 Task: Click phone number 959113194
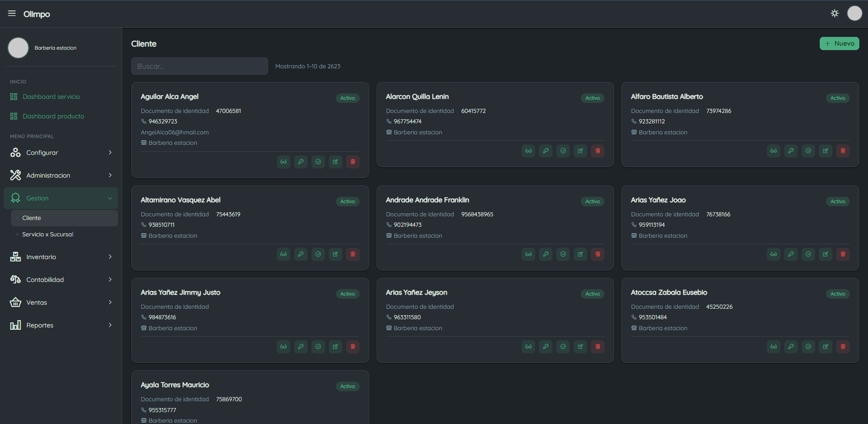click(652, 225)
